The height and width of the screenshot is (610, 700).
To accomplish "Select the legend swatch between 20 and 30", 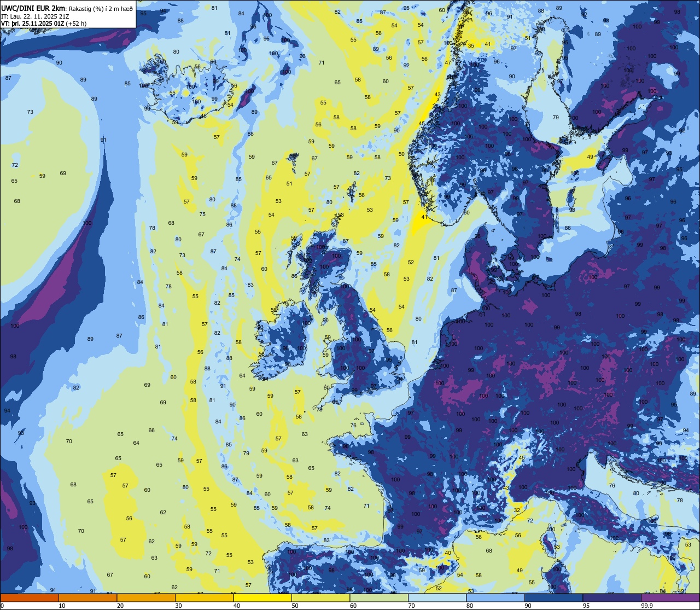I will tap(146, 597).
